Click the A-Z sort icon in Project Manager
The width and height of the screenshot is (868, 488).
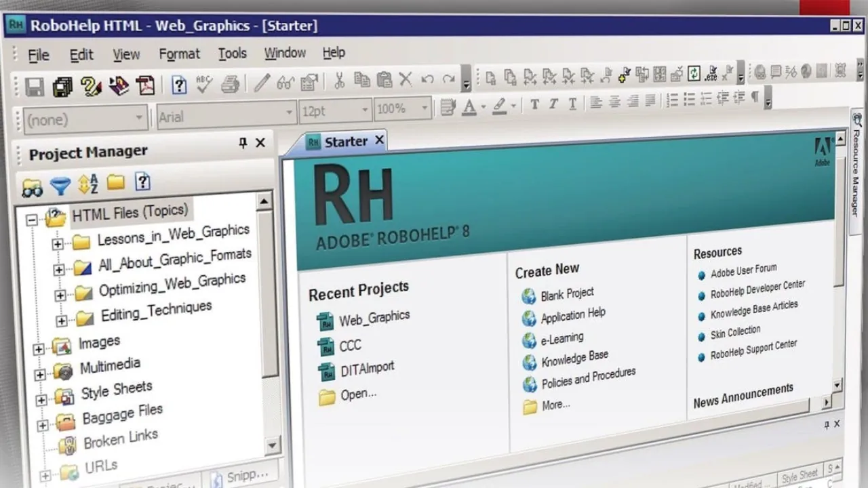(88, 184)
